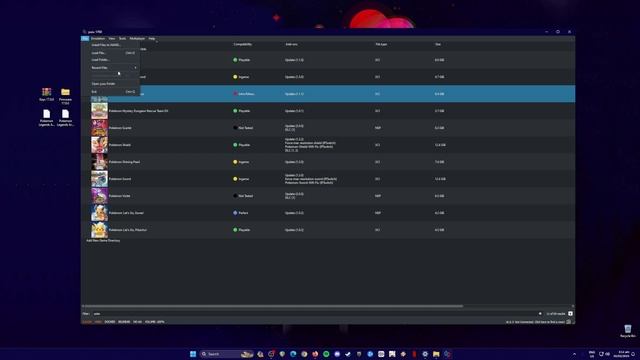Screen dimensions: 640x360
Task: Click Pokemon Scarlet game title text
Action: 120,128
